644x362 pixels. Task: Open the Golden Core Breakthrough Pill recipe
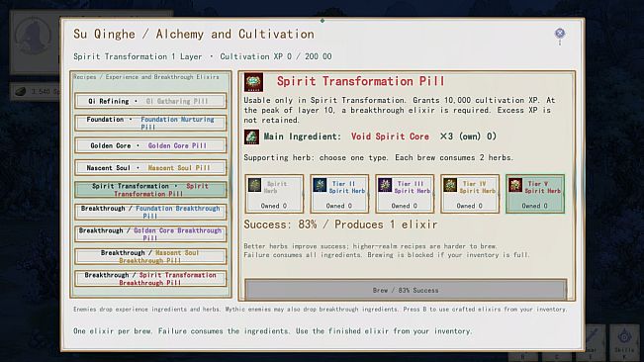(x=150, y=234)
